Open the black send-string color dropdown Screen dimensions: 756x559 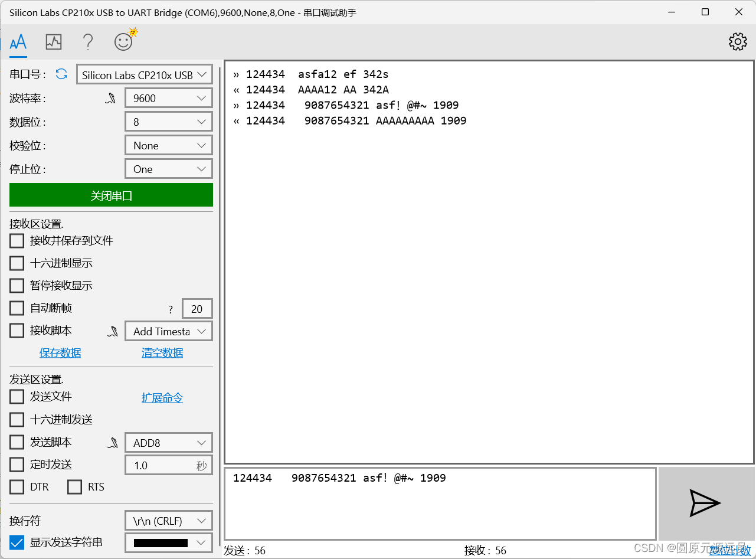pyautogui.click(x=169, y=542)
